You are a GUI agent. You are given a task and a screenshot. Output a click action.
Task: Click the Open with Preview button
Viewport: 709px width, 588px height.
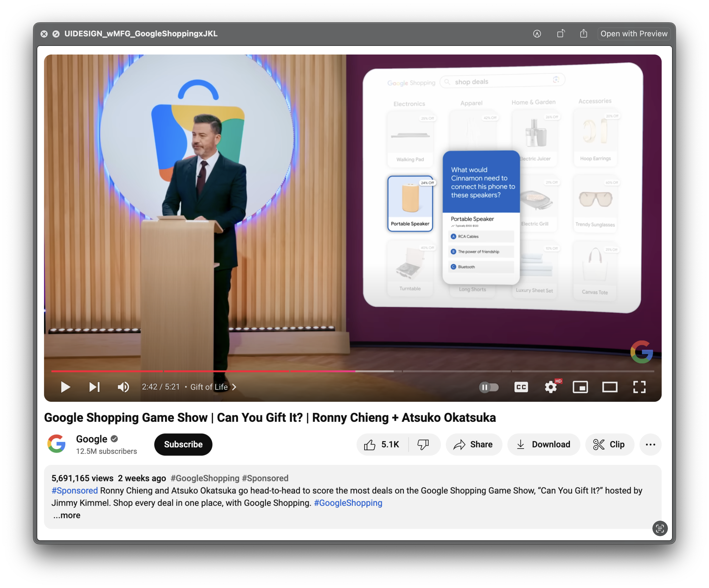click(633, 33)
